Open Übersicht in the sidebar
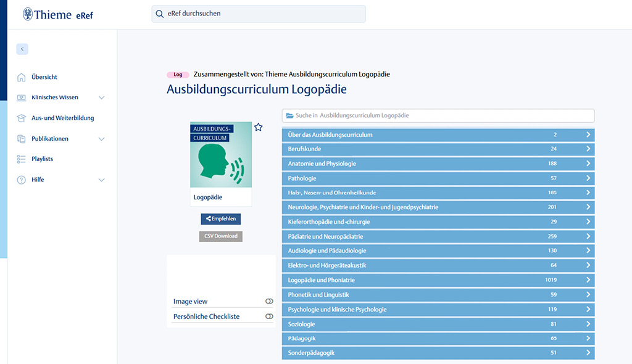The width and height of the screenshot is (632, 364). (x=44, y=77)
